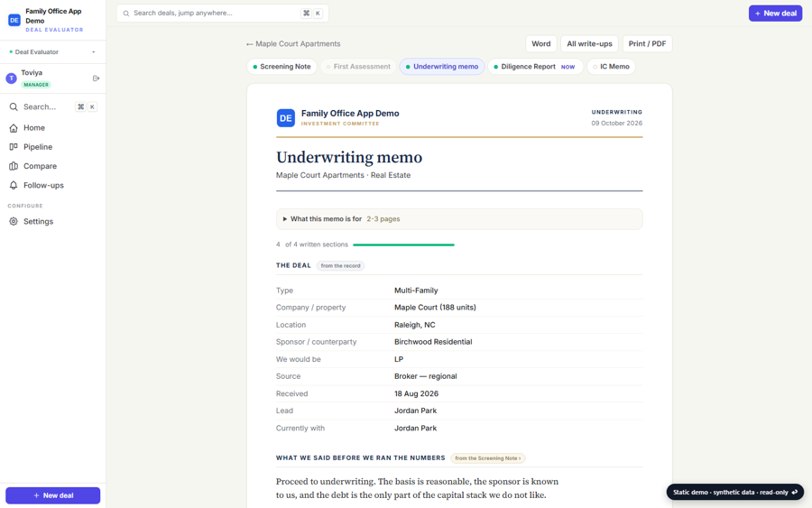Export the memo with Word button
Image resolution: width=812 pixels, height=508 pixels.
point(541,44)
